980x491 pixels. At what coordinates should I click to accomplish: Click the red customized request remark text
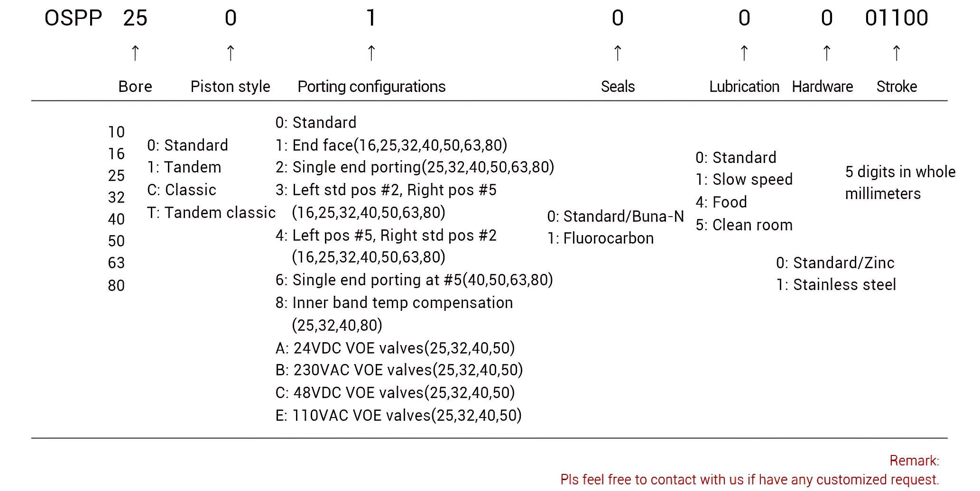point(749,480)
